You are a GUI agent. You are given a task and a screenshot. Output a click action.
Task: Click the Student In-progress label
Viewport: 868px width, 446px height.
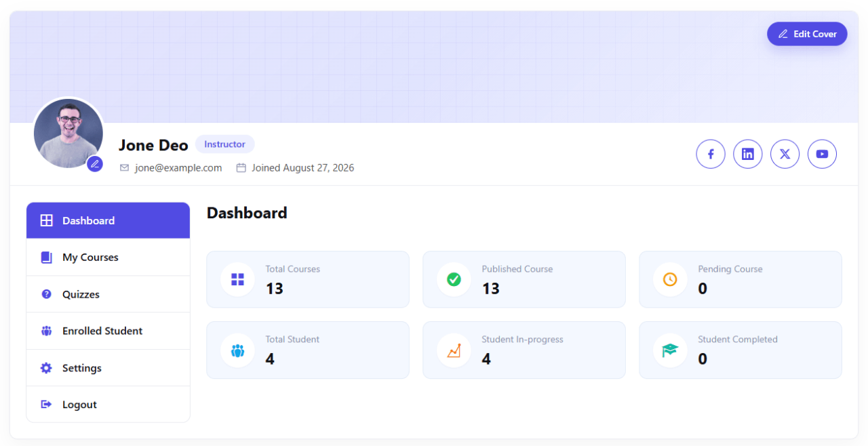pos(522,340)
